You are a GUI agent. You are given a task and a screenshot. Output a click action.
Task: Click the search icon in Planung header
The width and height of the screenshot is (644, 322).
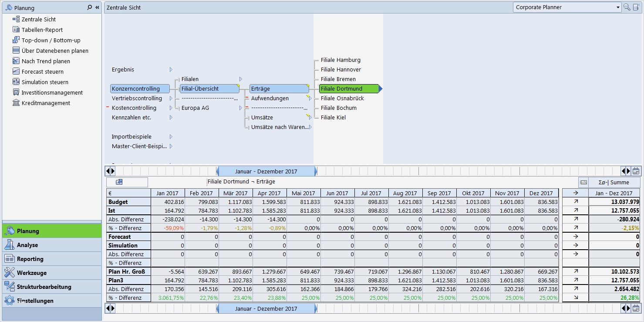(90, 7)
